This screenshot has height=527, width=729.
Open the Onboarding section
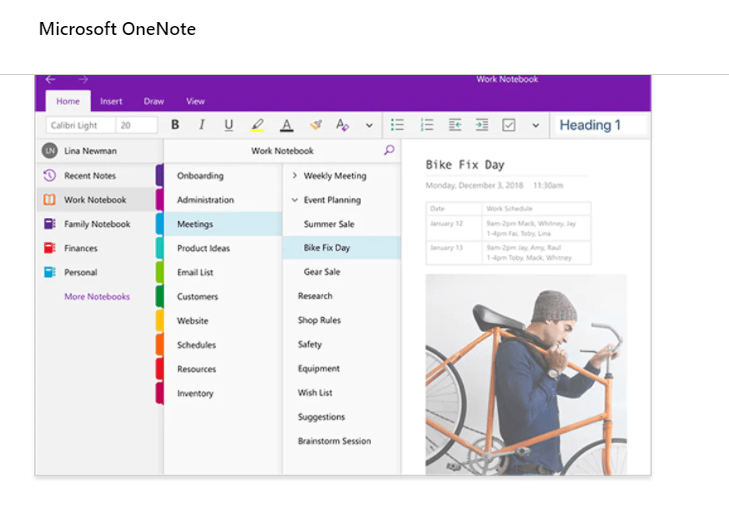click(222, 176)
